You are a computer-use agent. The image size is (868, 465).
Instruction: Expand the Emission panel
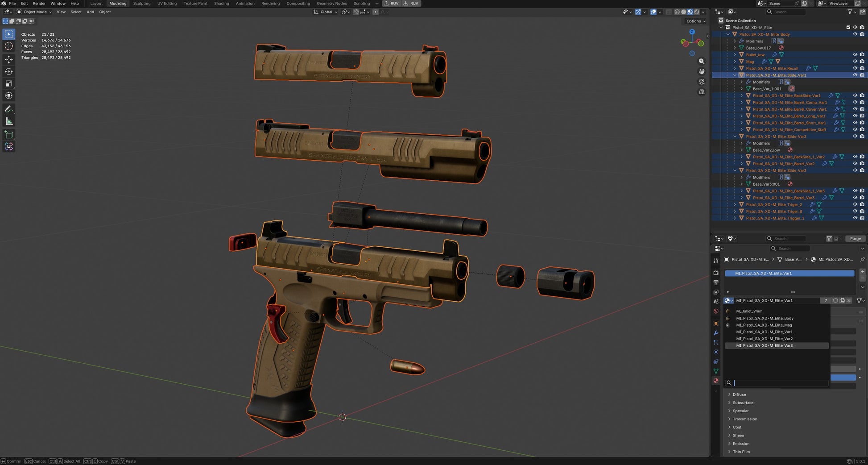click(741, 444)
